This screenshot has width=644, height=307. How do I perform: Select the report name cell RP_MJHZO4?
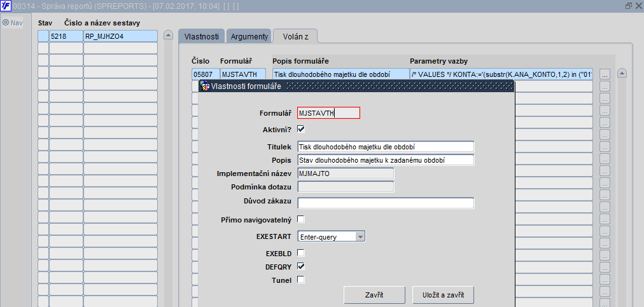pyautogui.click(x=120, y=36)
